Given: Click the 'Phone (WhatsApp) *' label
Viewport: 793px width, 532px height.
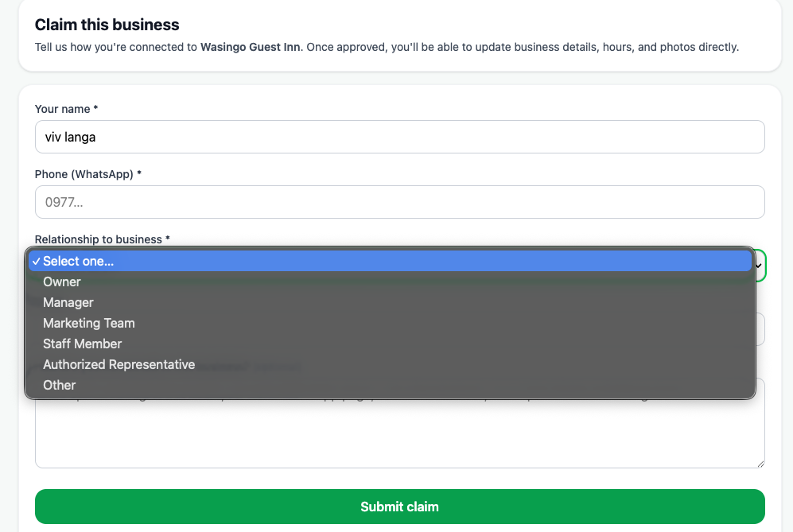Looking at the screenshot, I should pos(88,174).
